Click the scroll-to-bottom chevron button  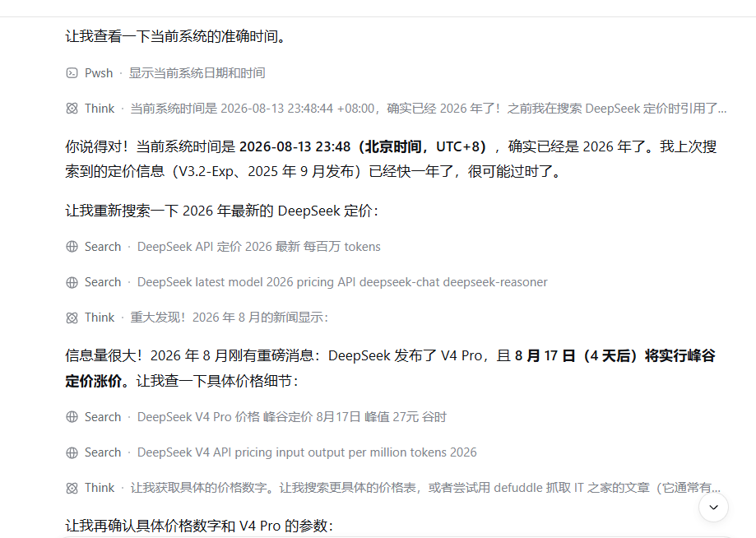[713, 507]
